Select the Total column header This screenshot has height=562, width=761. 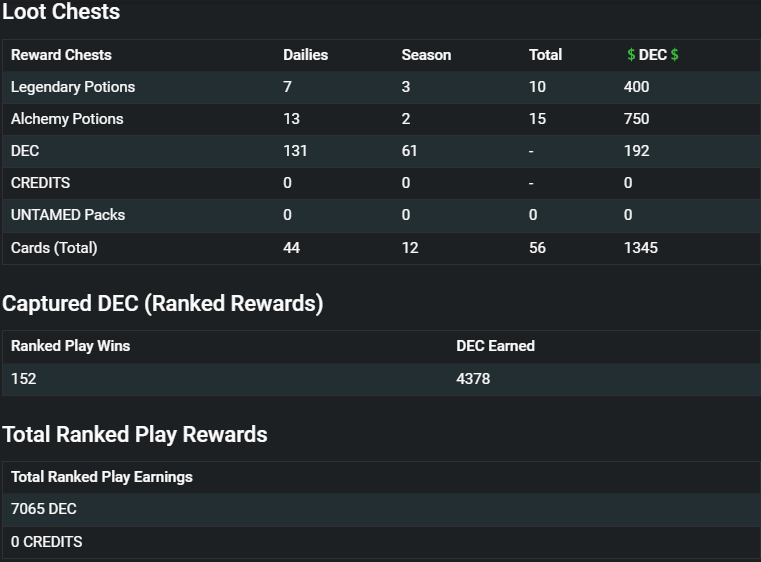coord(545,55)
